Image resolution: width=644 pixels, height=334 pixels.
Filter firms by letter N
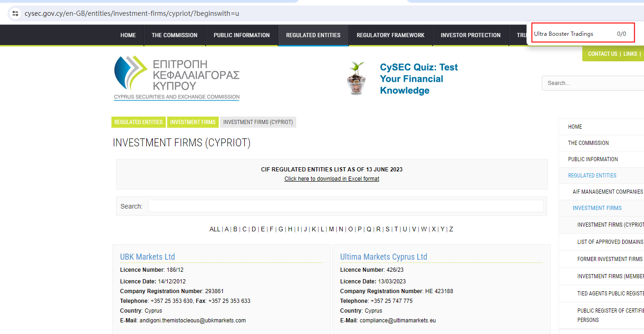click(341, 229)
